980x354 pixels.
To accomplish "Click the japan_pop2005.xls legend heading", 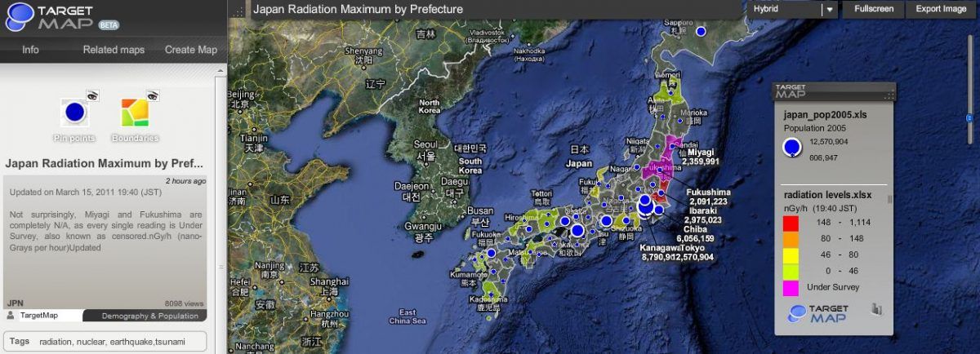I will [x=825, y=115].
